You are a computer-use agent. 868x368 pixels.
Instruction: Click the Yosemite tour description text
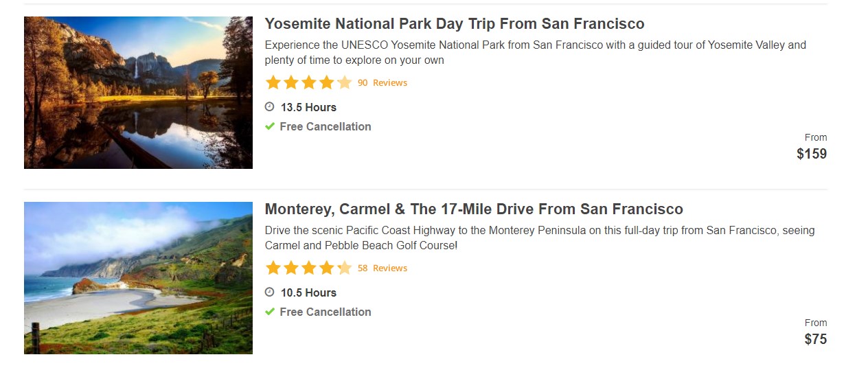point(536,52)
